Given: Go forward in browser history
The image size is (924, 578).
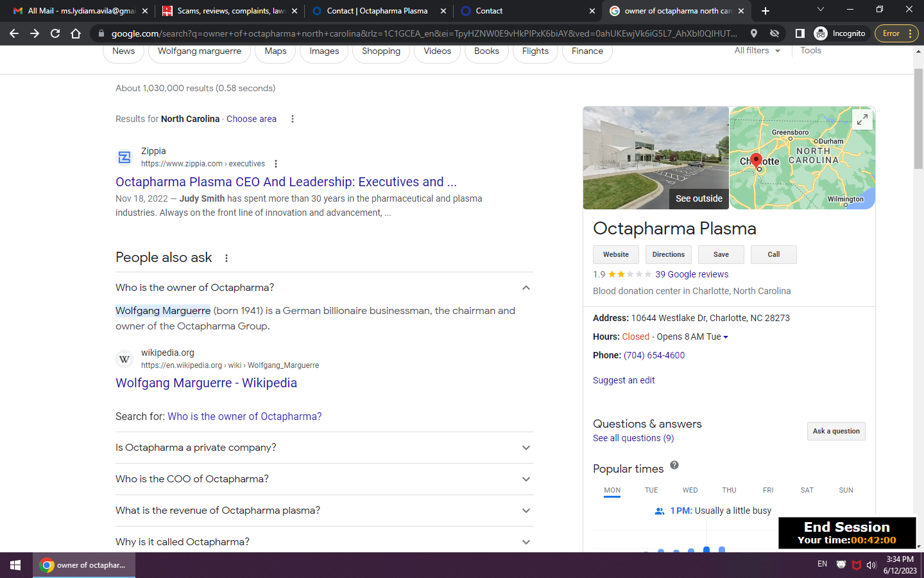Looking at the screenshot, I should [x=35, y=33].
